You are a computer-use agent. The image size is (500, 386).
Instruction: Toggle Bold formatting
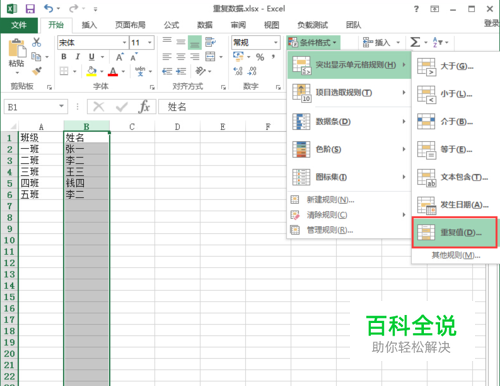64,57
